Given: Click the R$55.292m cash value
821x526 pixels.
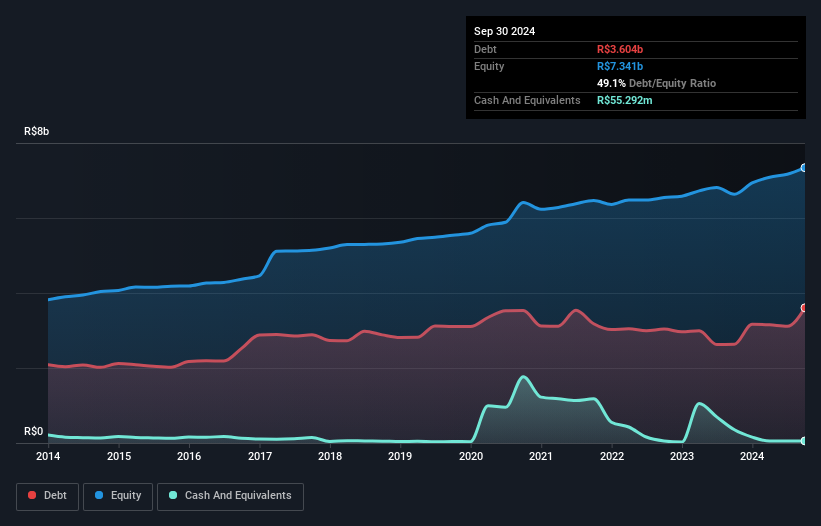Looking at the screenshot, I should pyautogui.click(x=625, y=100).
